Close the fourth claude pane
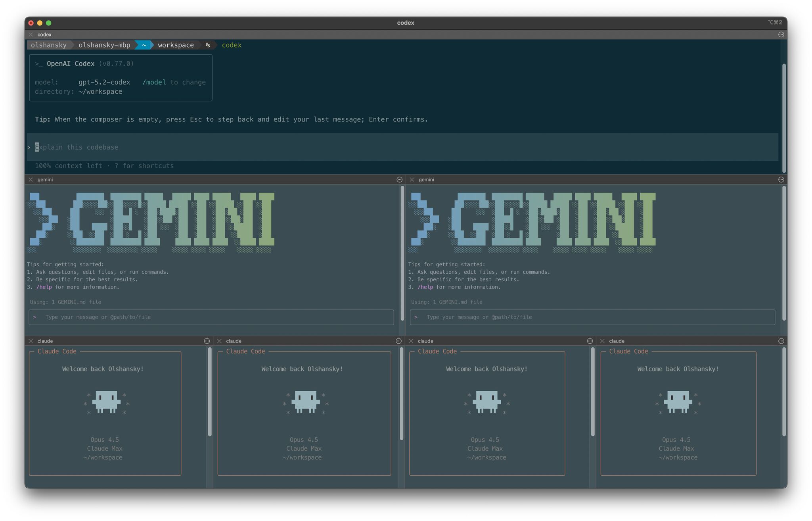The image size is (812, 521). (602, 341)
